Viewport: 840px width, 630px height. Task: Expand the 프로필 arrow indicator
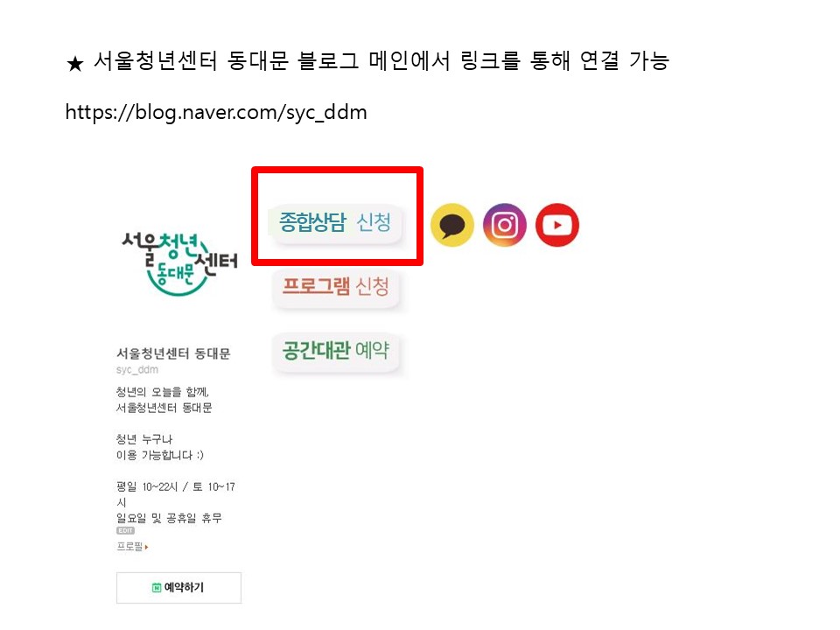[146, 547]
